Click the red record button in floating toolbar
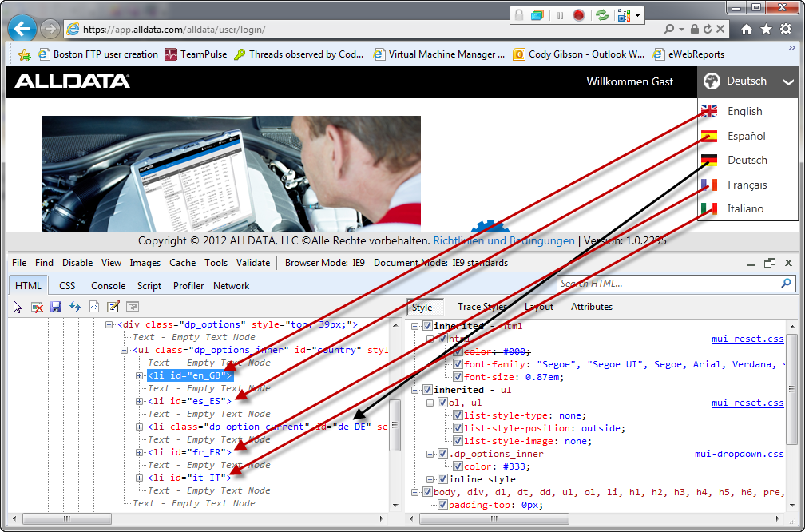The image size is (805, 532). pos(579,15)
